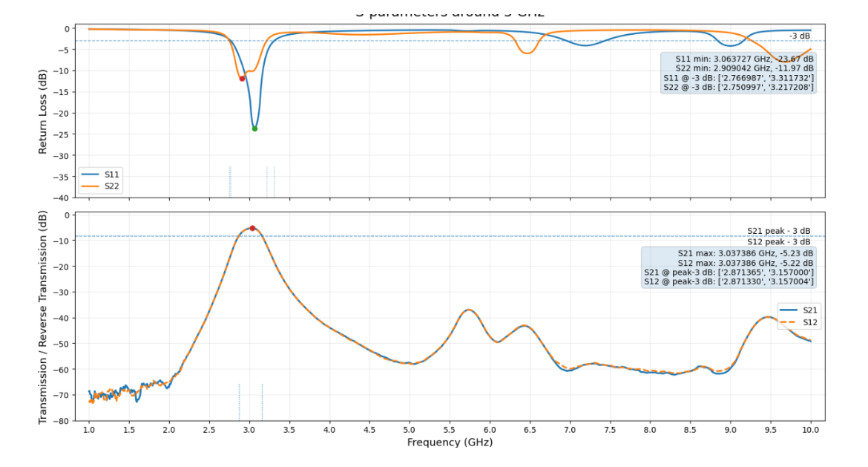Screen dimensions: 868x467
Task: Click the 'S11 min: 3.063727 GHz' annotation
Action: click(x=744, y=59)
